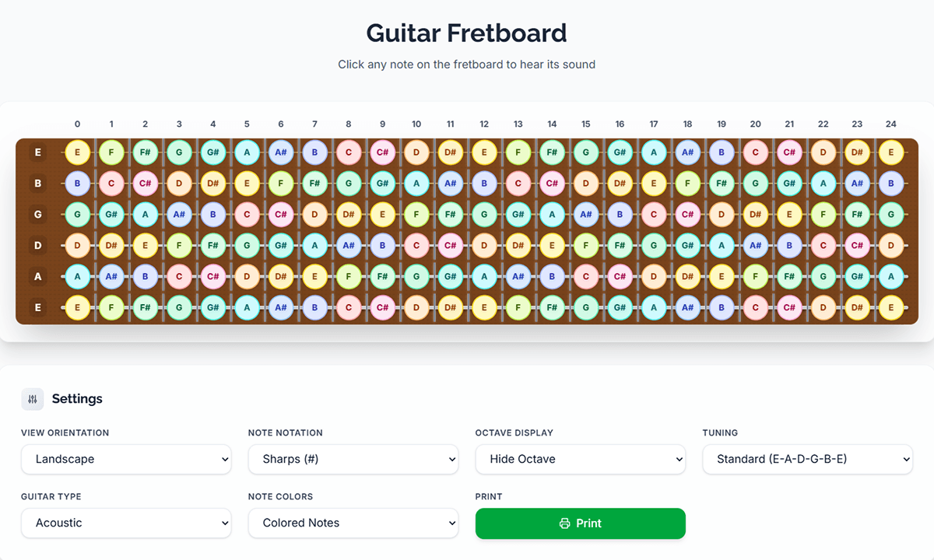Open the Note Notation dropdown
Image resolution: width=934 pixels, height=560 pixels.
[x=353, y=459]
